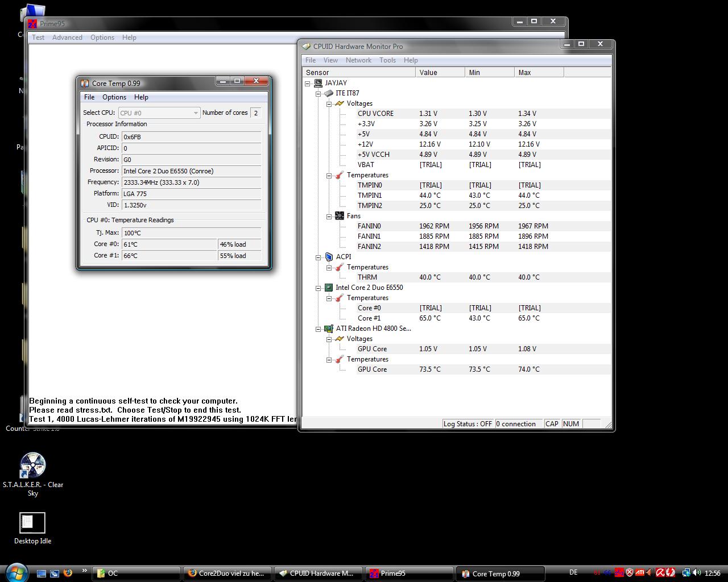This screenshot has height=582, width=728.
Task: Click the taskbar clock showing 12:56
Action: 713,573
